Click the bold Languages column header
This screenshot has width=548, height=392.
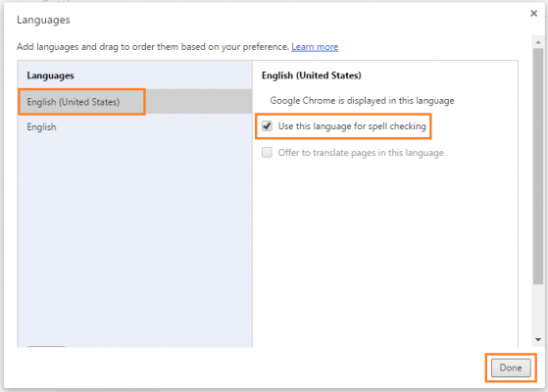tap(50, 75)
